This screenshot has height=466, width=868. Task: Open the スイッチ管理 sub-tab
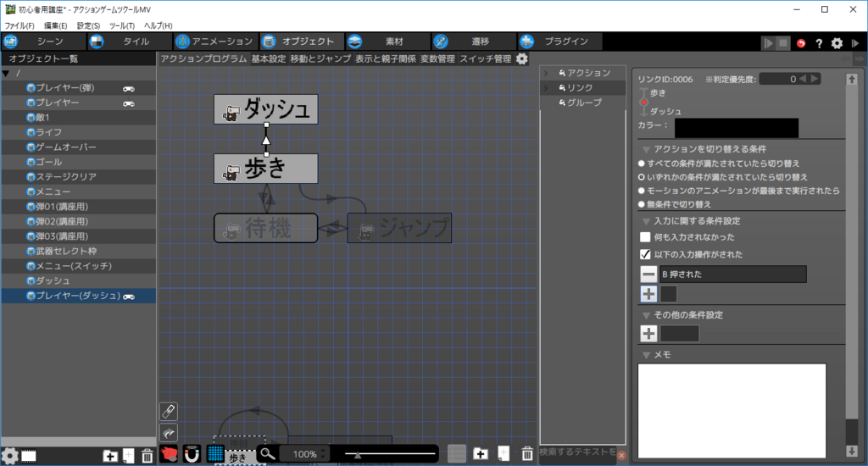[x=486, y=58]
